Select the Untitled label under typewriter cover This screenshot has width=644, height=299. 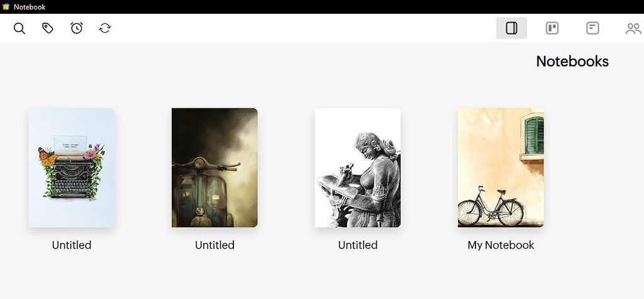pyautogui.click(x=72, y=245)
